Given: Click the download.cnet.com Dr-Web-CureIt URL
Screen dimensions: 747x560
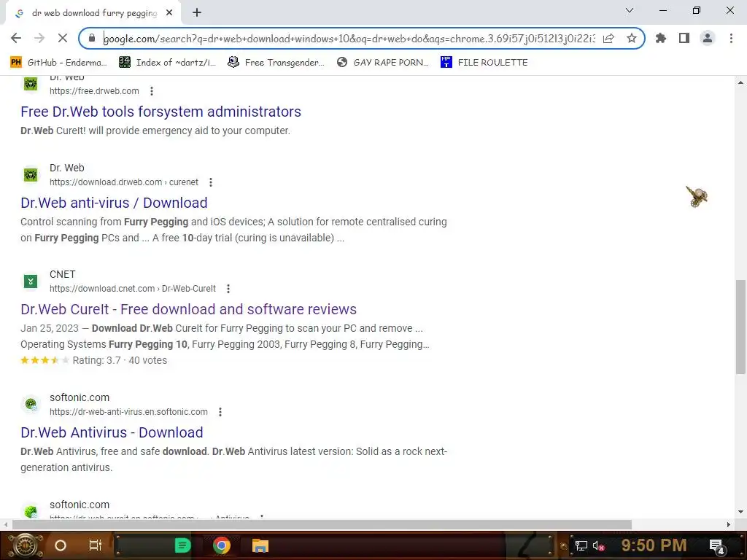Looking at the screenshot, I should [x=133, y=289].
